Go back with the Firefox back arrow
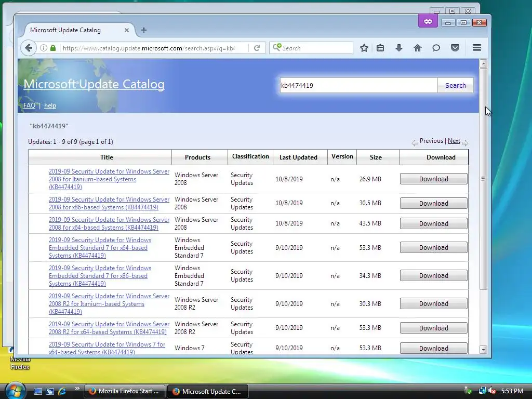The image size is (532, 399). coord(29,48)
